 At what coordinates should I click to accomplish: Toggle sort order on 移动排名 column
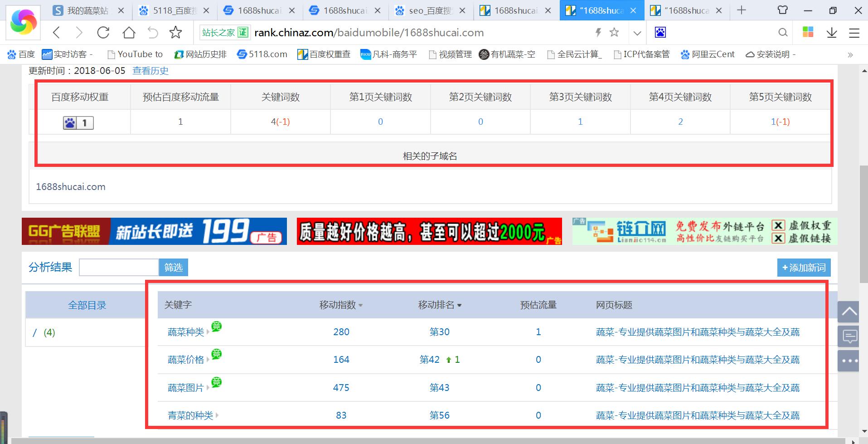[x=460, y=305]
